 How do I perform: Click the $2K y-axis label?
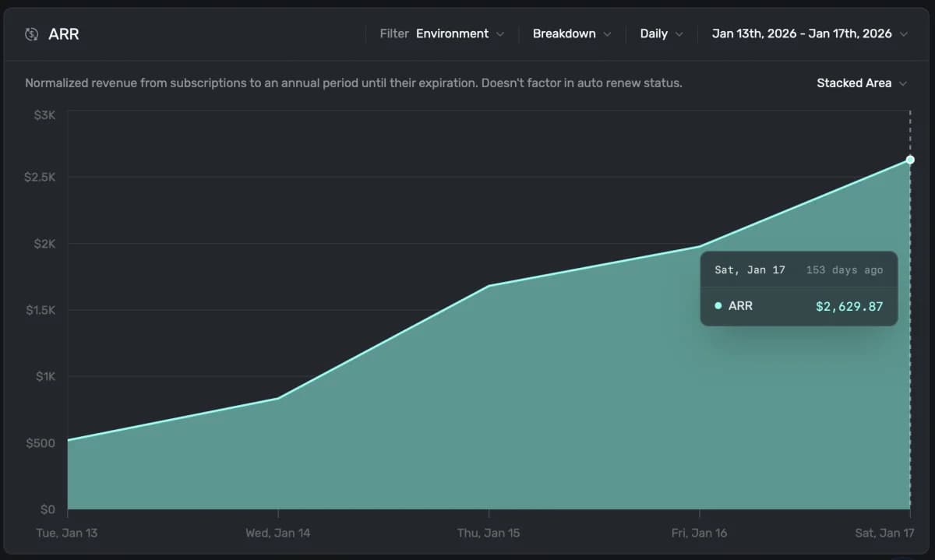pyautogui.click(x=44, y=244)
